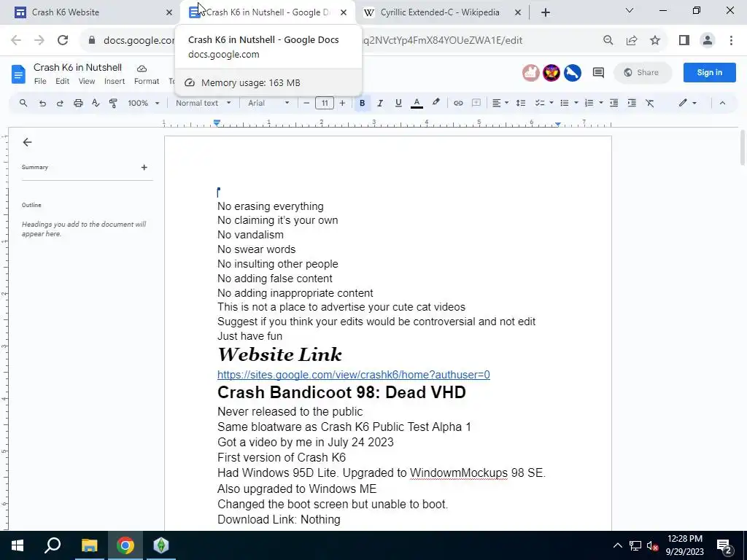Open the Windows notification center
The width and height of the screenshot is (747, 560).
click(724, 545)
